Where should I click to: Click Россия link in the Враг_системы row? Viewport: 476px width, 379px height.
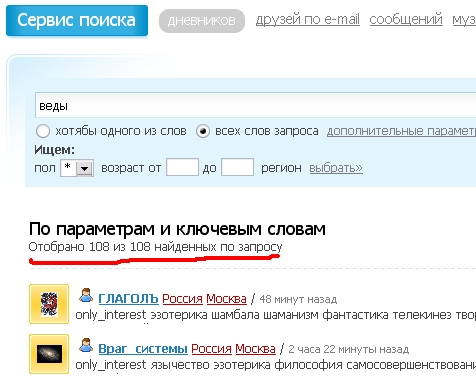211,349
